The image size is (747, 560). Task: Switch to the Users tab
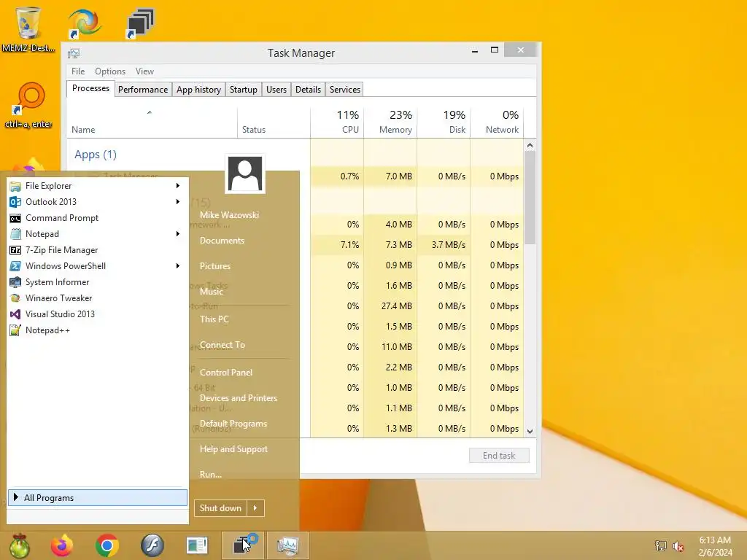tap(276, 90)
